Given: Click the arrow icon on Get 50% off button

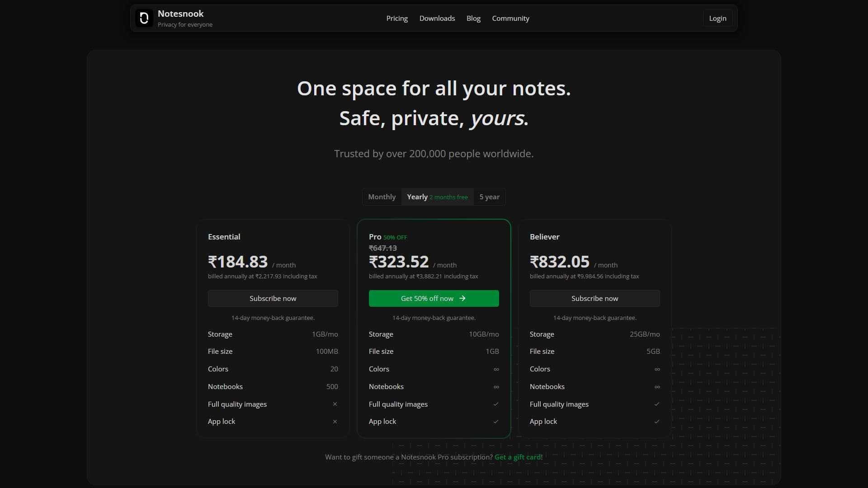Looking at the screenshot, I should coord(462,298).
